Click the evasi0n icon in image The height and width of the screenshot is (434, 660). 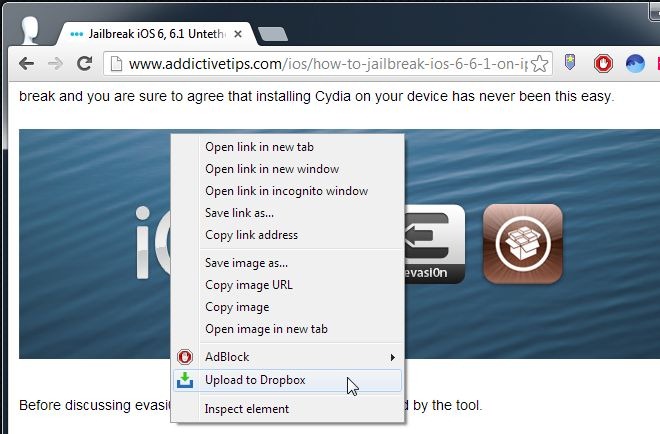(x=434, y=244)
